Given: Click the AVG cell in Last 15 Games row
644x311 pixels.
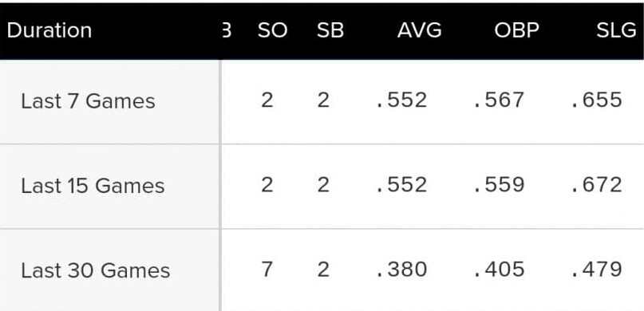Looking at the screenshot, I should coord(401,185).
